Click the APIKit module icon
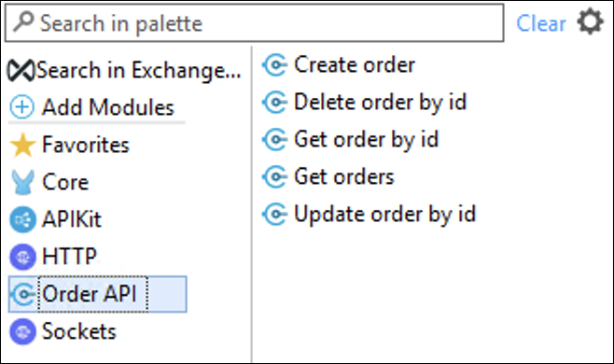 22,219
